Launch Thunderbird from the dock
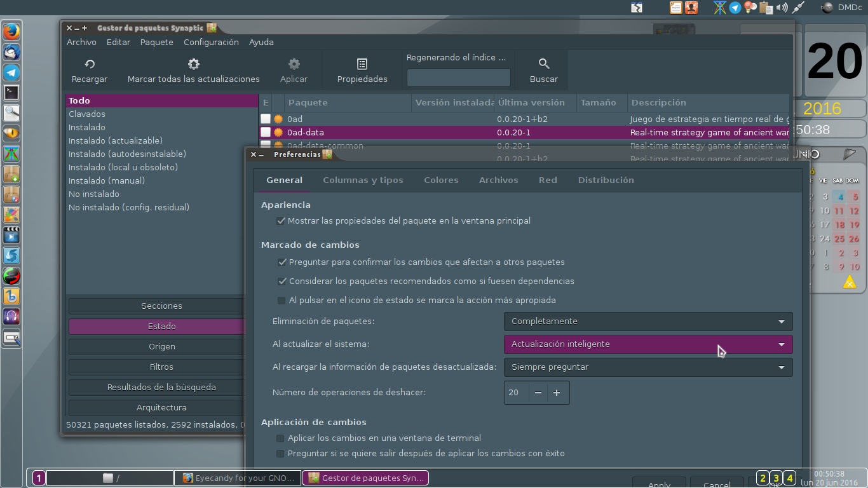The width and height of the screenshot is (868, 488). [11, 51]
